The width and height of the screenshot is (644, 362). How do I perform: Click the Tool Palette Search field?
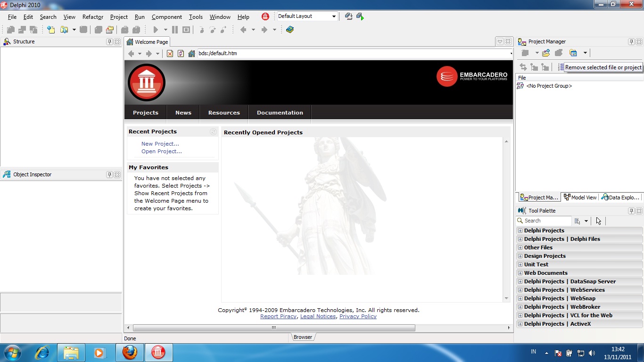tap(544, 221)
